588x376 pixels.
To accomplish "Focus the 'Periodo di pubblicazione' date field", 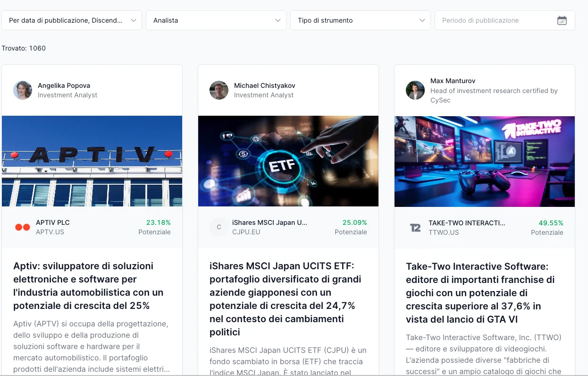I will 505,20.
